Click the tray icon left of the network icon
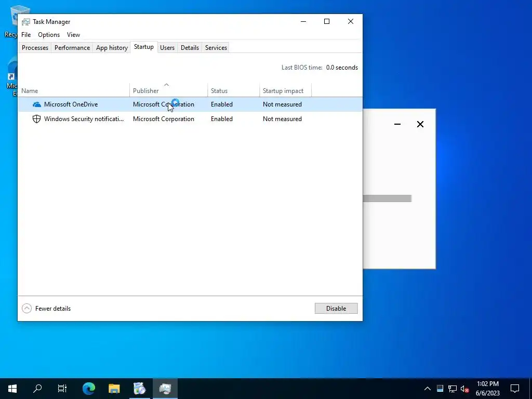The height and width of the screenshot is (399, 532). (x=440, y=389)
